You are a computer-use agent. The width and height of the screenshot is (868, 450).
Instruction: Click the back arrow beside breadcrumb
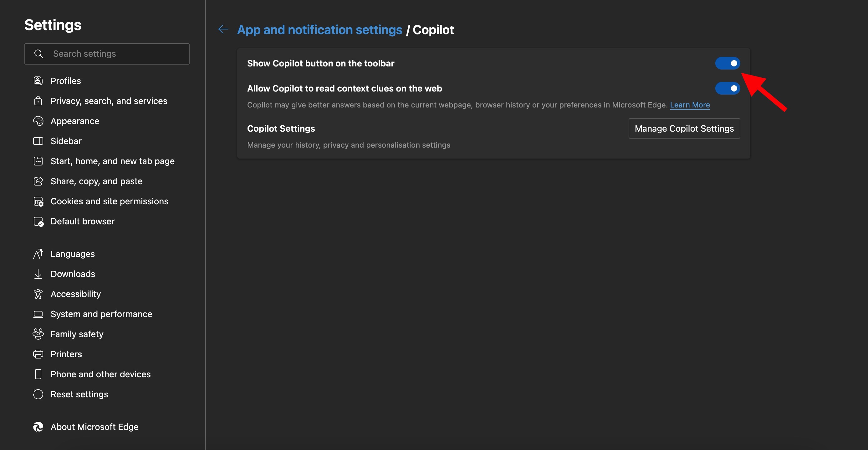223,30
